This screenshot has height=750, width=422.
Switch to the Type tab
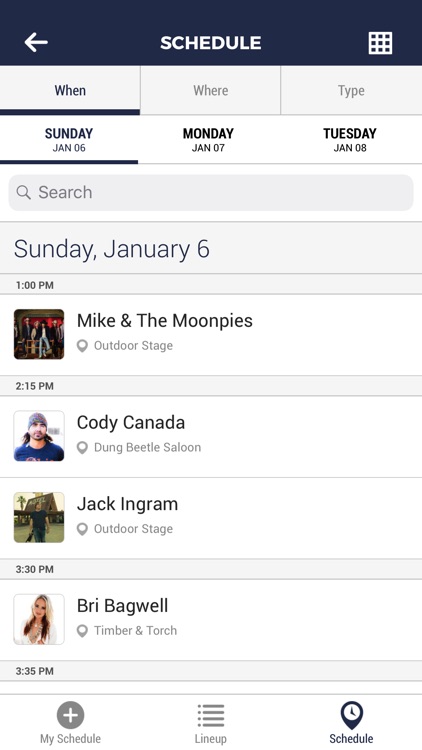click(x=351, y=90)
